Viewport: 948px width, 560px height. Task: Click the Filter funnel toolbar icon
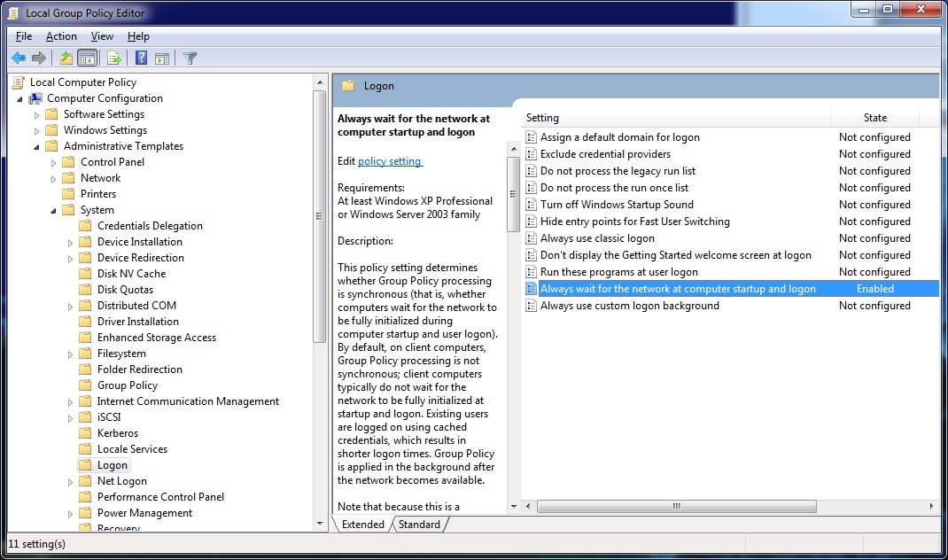(190, 58)
